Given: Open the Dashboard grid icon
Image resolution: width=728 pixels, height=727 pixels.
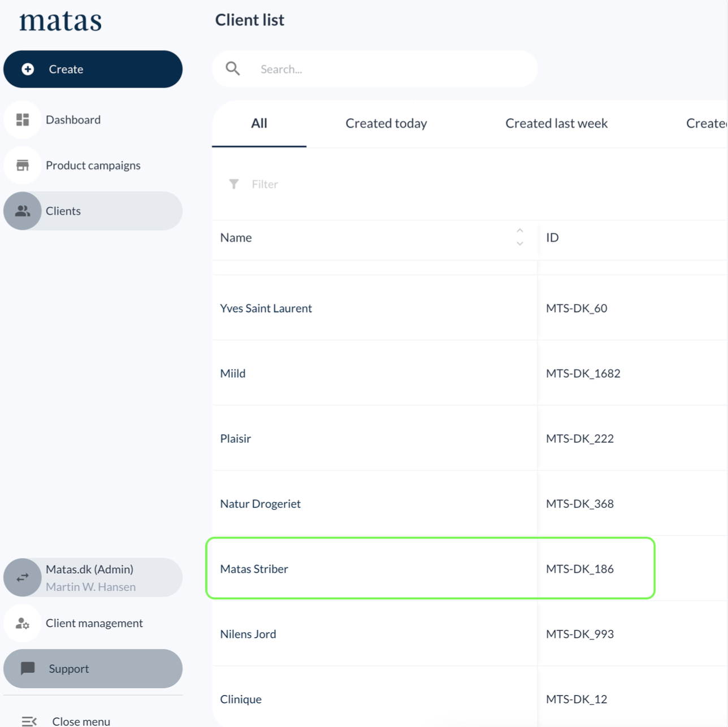Looking at the screenshot, I should click(x=23, y=120).
